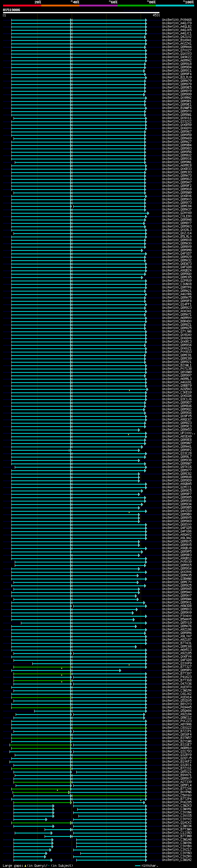
Task: Select hit label UniRef100_Q1ACK2
Action: [x=177, y=822]
